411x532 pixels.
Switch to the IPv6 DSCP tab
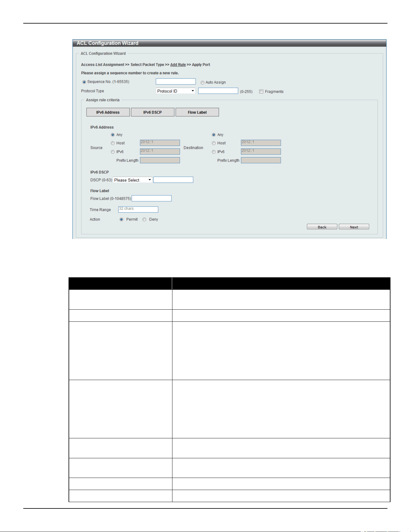[153, 112]
